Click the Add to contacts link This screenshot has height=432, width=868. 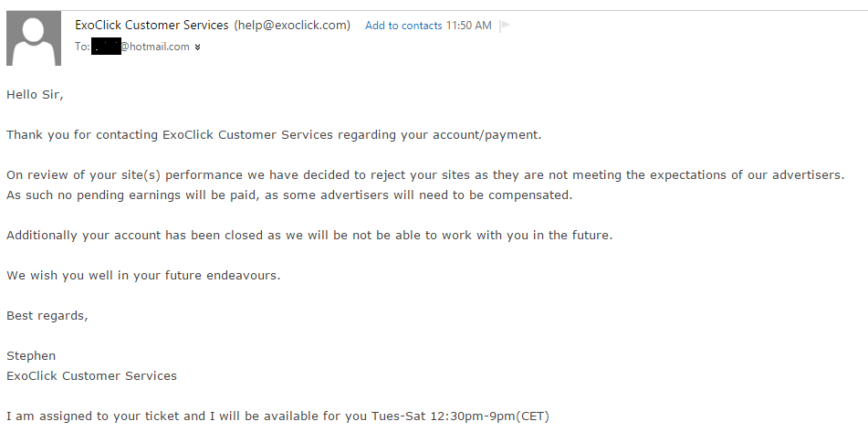point(403,26)
